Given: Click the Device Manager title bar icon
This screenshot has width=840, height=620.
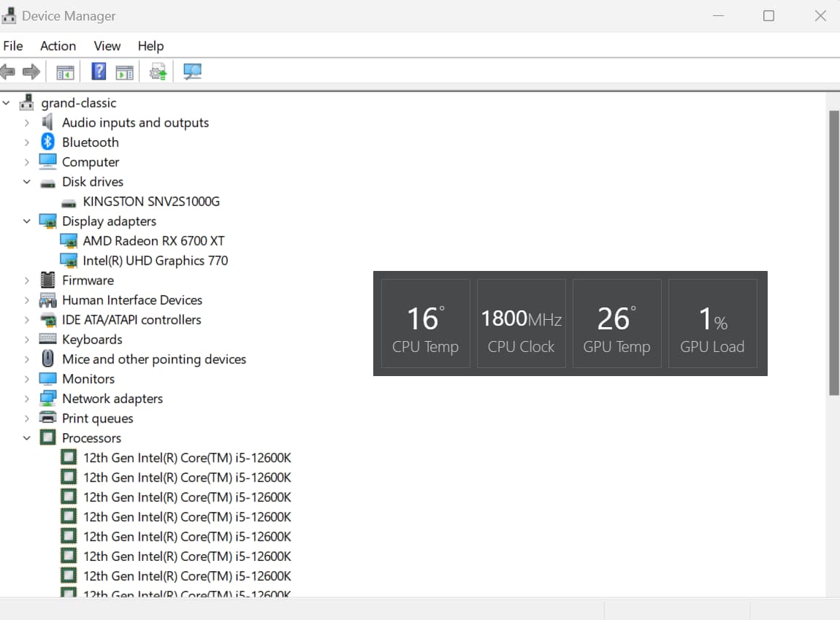Looking at the screenshot, I should click(x=9, y=15).
